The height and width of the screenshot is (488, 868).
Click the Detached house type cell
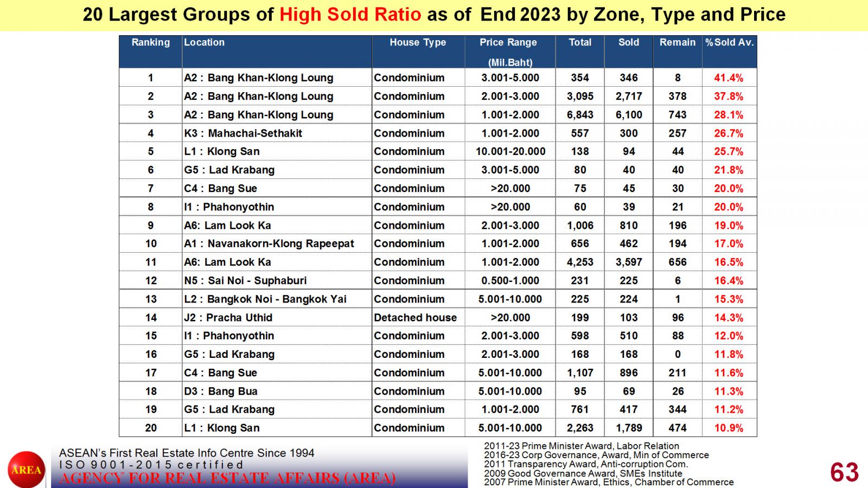[415, 317]
